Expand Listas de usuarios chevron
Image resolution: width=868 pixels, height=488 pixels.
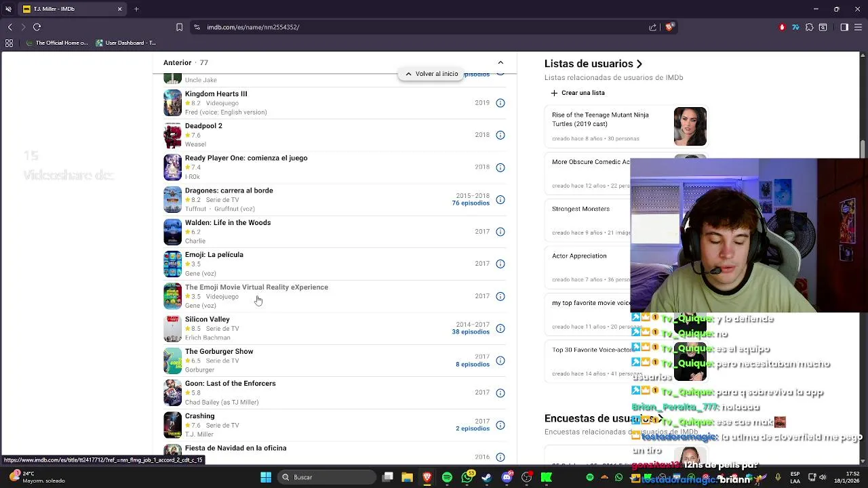click(639, 64)
